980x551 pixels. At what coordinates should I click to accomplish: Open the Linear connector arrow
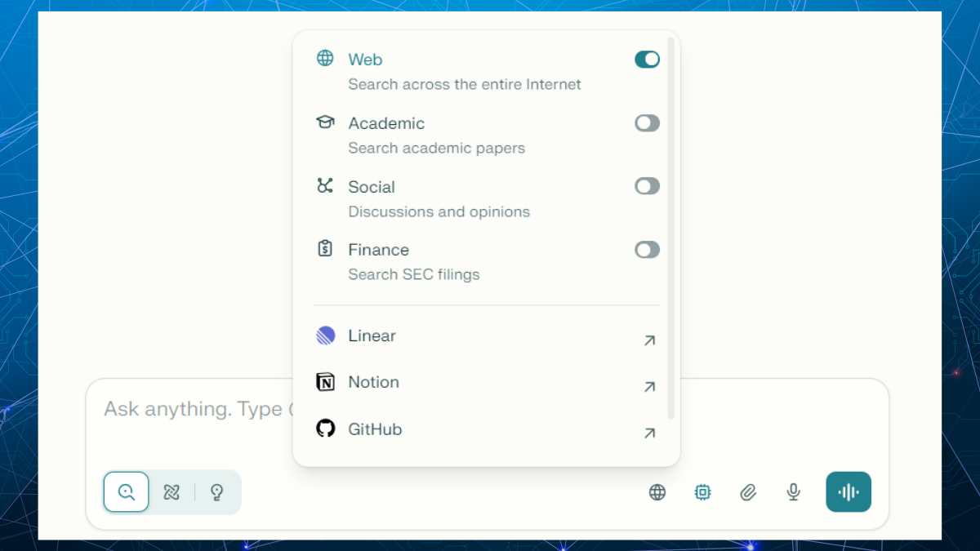[649, 340]
